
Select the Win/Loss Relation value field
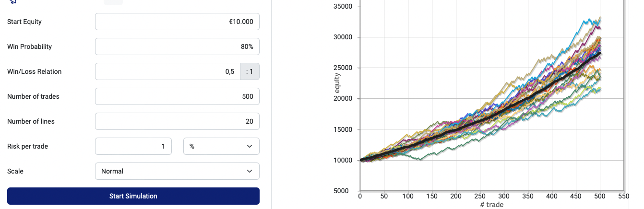(167, 71)
